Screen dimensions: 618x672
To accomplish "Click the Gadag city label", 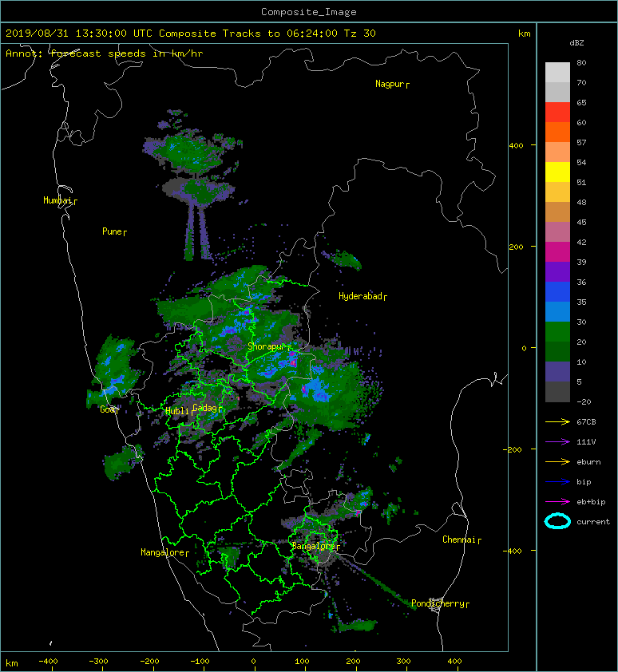I will (x=207, y=408).
